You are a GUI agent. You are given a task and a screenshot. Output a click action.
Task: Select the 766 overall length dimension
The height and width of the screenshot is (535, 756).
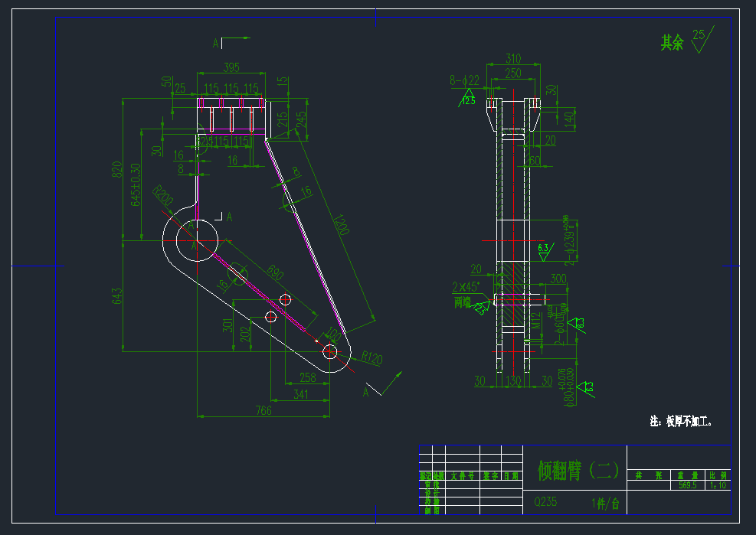263,410
